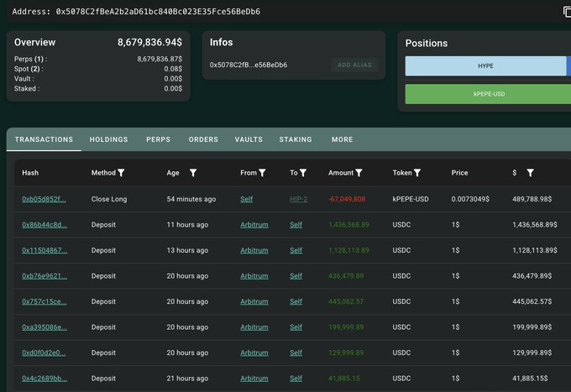
Task: Copy the wallet address using copy icon
Action: [x=567, y=12]
